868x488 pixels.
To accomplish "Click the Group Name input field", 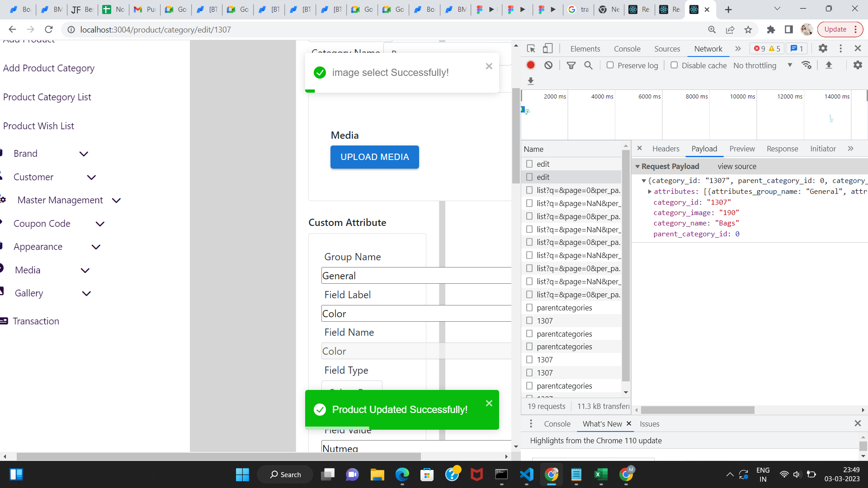I will click(416, 276).
